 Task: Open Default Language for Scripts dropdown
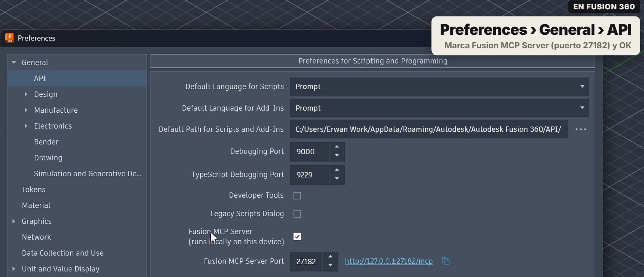click(x=439, y=86)
